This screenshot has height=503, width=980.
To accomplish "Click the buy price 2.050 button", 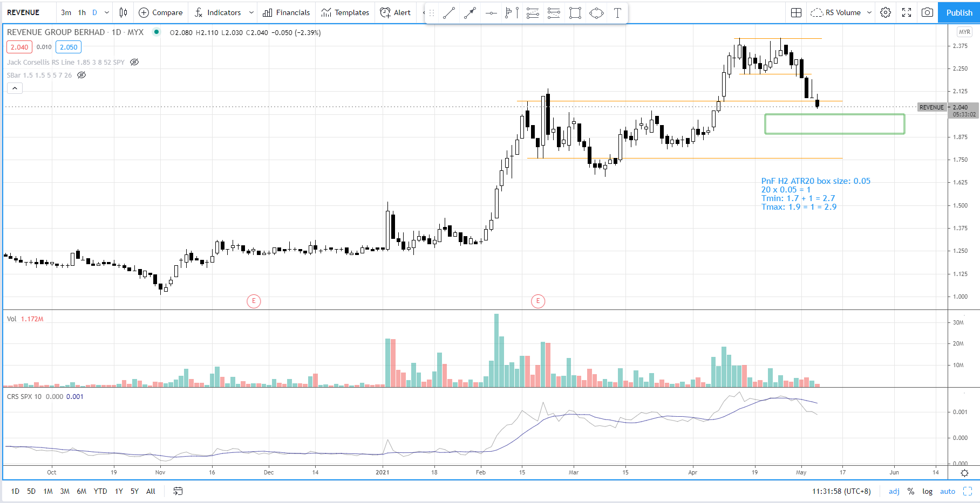I will click(69, 47).
